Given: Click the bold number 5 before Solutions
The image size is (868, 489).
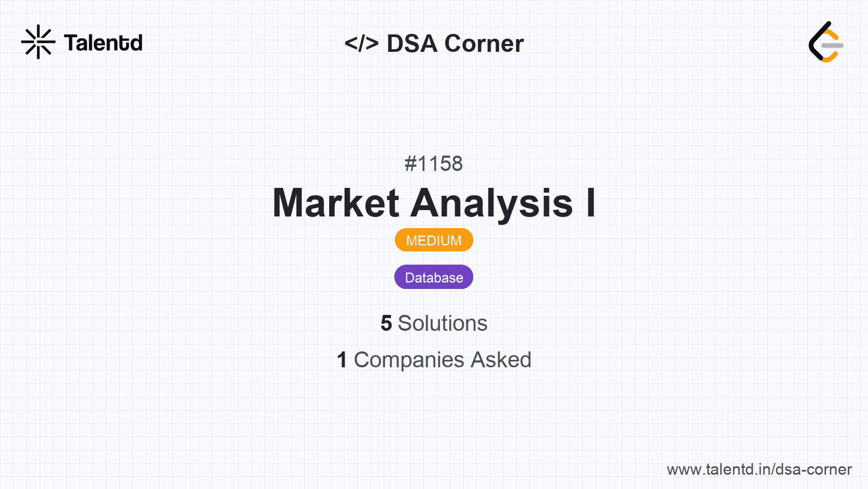Looking at the screenshot, I should click(x=386, y=323).
